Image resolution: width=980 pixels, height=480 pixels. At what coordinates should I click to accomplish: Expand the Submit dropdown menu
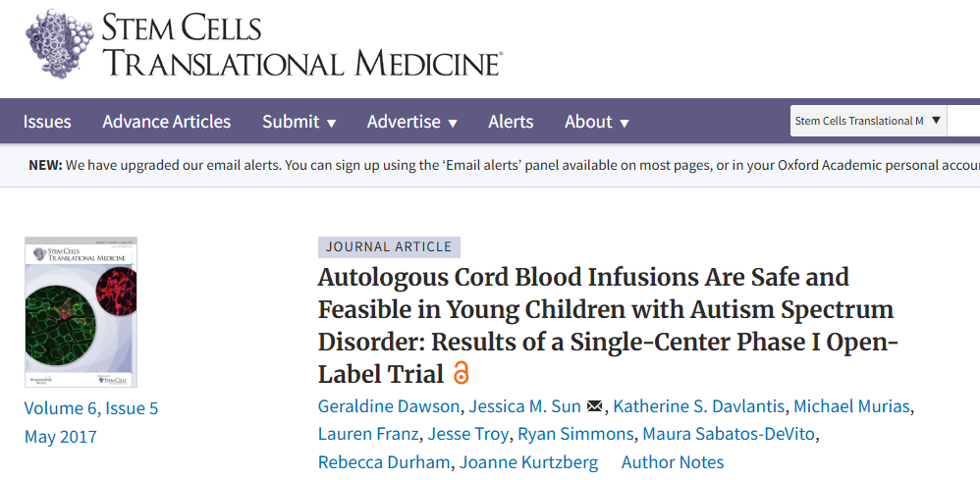pos(299,122)
